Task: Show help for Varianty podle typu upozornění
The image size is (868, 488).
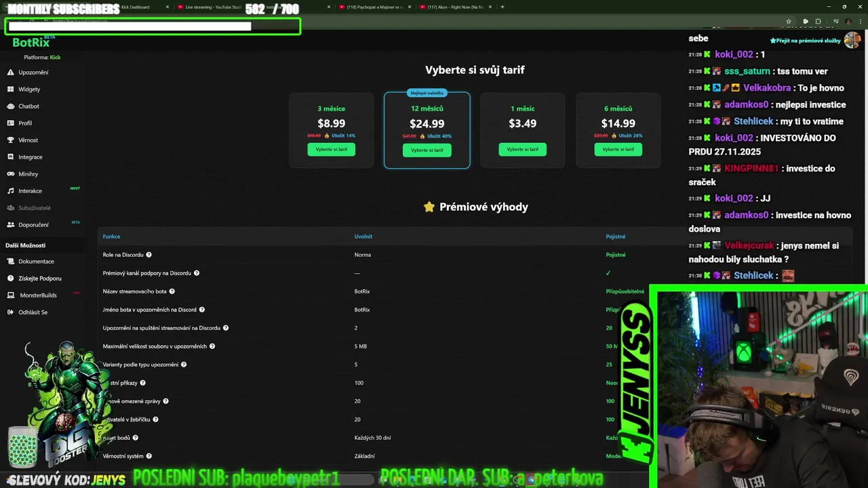Action: tap(184, 365)
